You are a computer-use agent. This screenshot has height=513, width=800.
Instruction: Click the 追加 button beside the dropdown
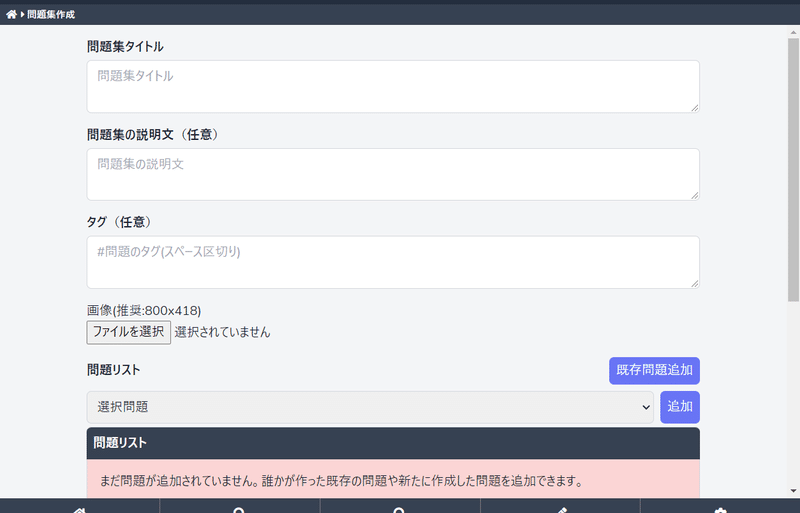click(x=680, y=407)
